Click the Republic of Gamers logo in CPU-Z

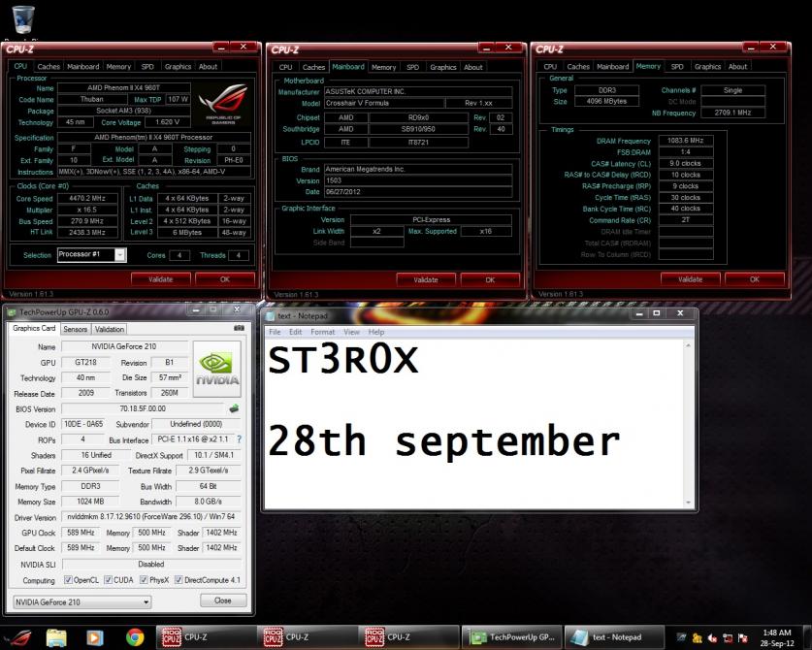[223, 103]
